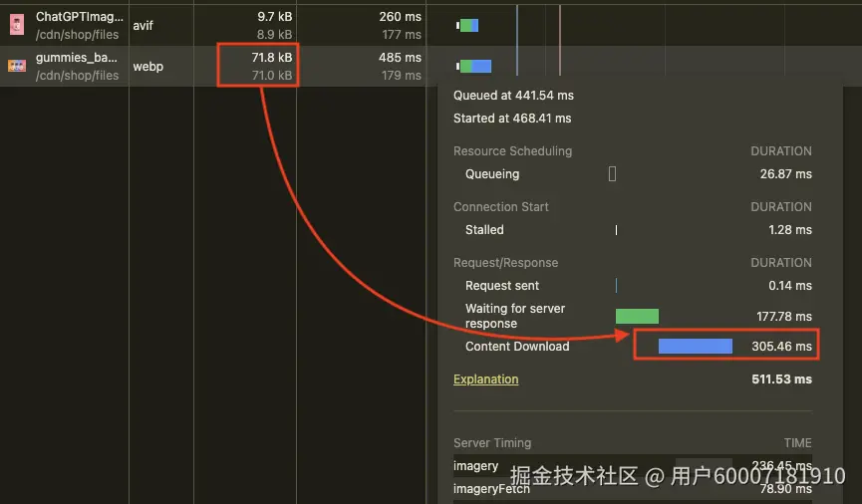Click the 0.14 ms request sent duration
The image size is (862, 504).
790,286
